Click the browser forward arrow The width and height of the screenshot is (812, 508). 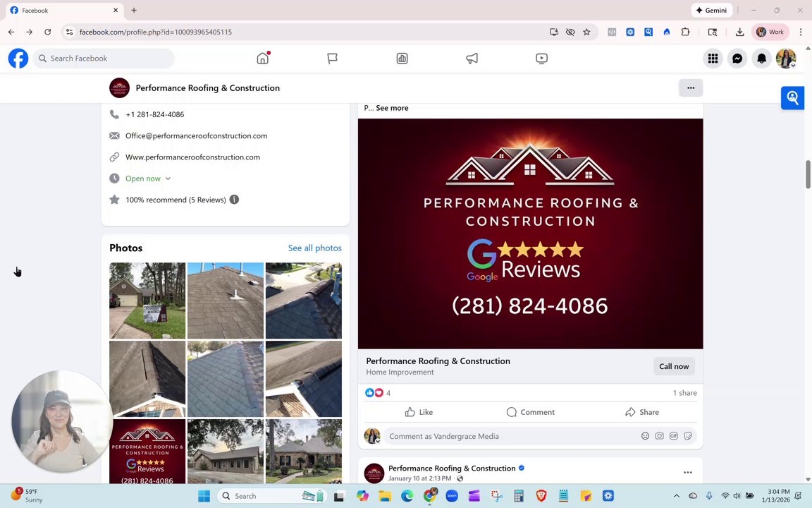[30, 32]
